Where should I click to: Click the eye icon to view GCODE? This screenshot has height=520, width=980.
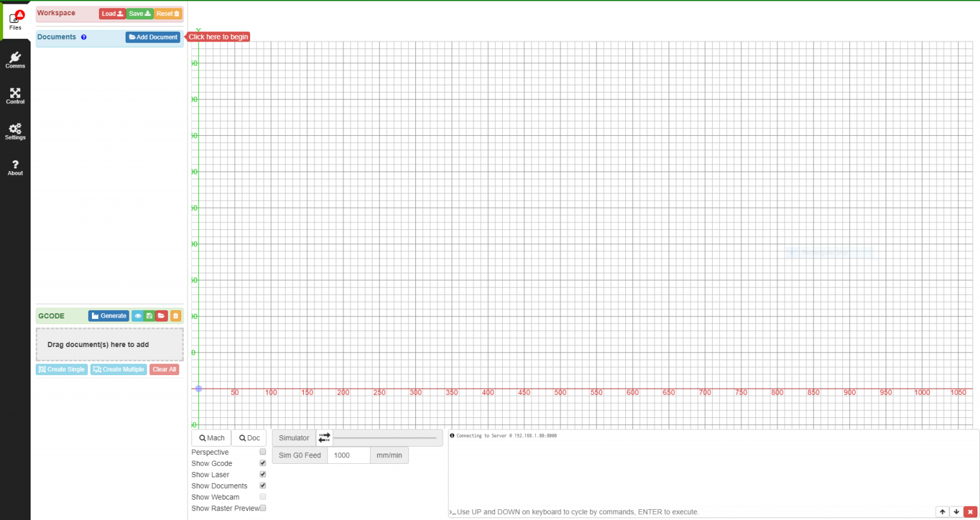138,316
